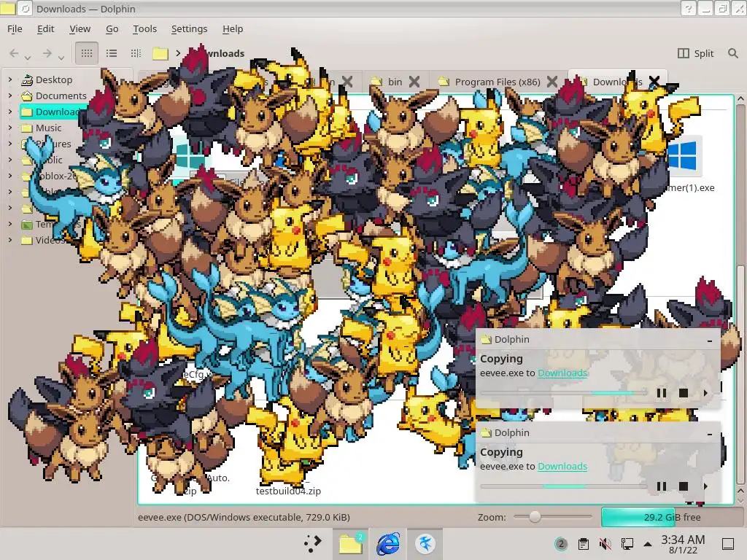Stop the lower eevee.exe copy job

pyautogui.click(x=683, y=486)
